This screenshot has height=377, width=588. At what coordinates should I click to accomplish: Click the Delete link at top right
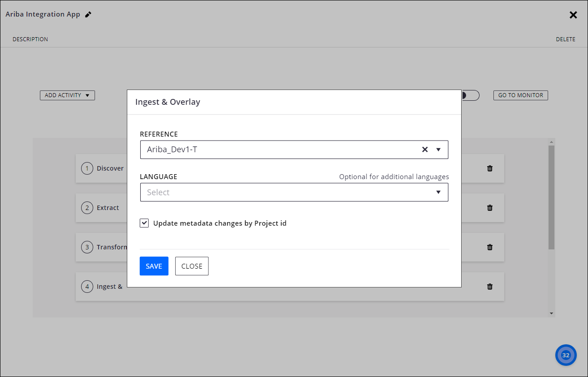(x=566, y=39)
